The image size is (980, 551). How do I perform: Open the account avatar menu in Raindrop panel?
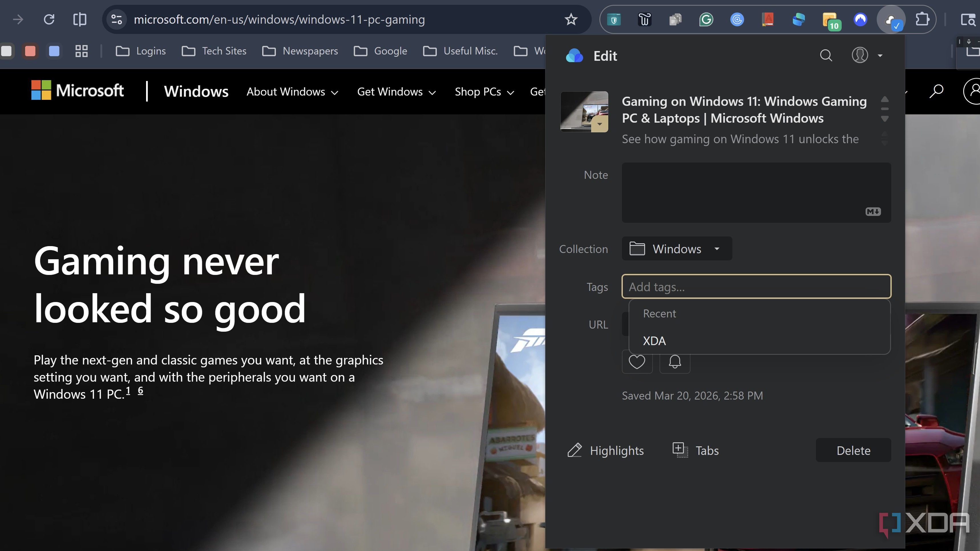(867, 56)
